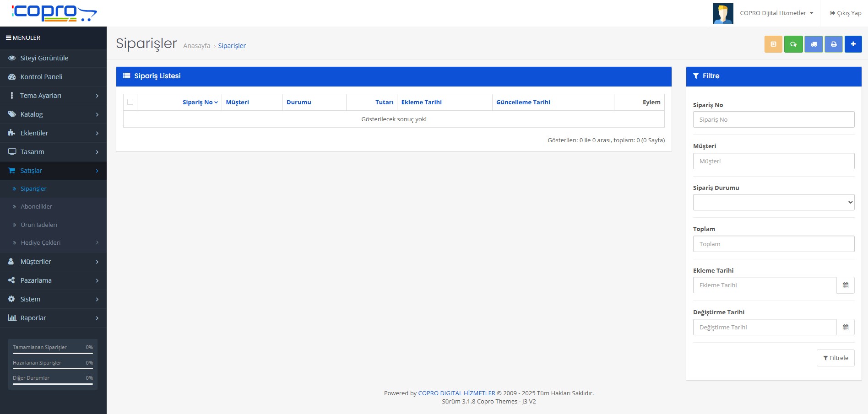This screenshot has height=414, width=868.
Task: Select Kontrol Paneli in the sidebar
Action: click(x=41, y=77)
